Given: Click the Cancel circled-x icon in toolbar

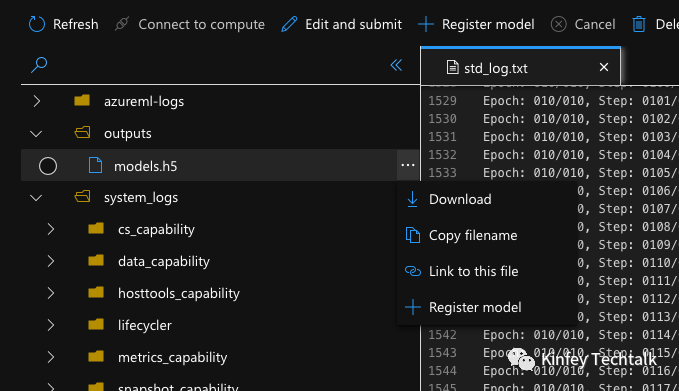Looking at the screenshot, I should tap(559, 24).
